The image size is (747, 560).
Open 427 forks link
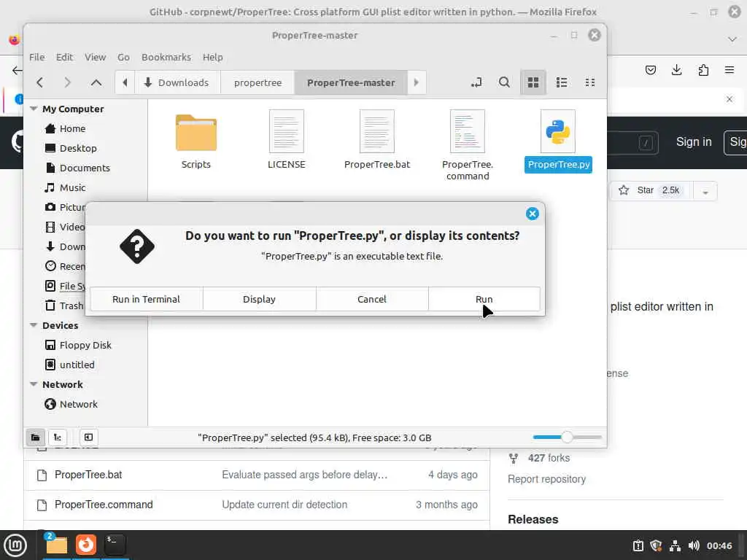coord(549,458)
